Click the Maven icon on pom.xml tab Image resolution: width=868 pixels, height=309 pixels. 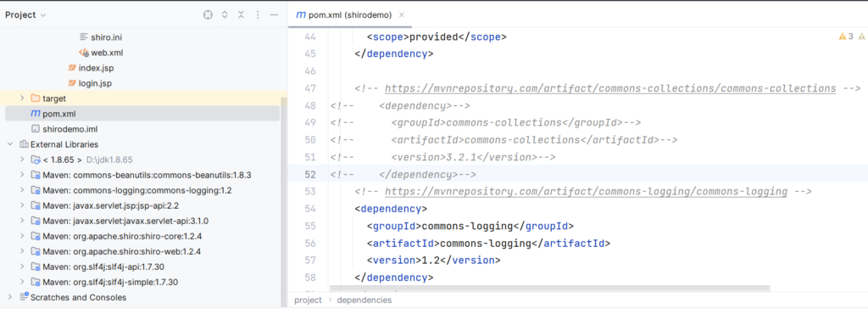click(301, 15)
